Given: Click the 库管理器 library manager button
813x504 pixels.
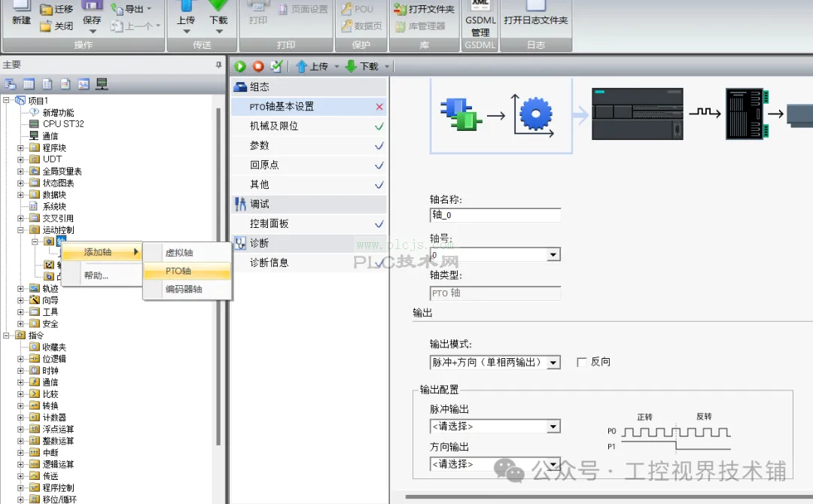Looking at the screenshot, I should [x=420, y=26].
